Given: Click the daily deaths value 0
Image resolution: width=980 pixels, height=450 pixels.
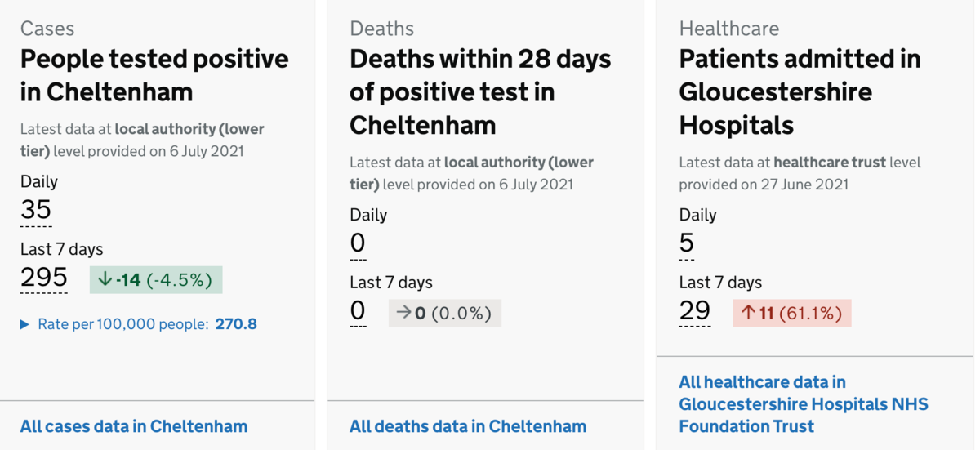Looking at the screenshot, I should 358,243.
